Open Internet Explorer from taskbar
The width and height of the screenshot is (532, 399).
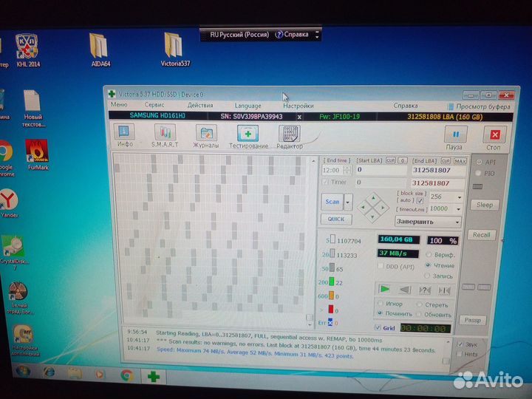(x=50, y=372)
